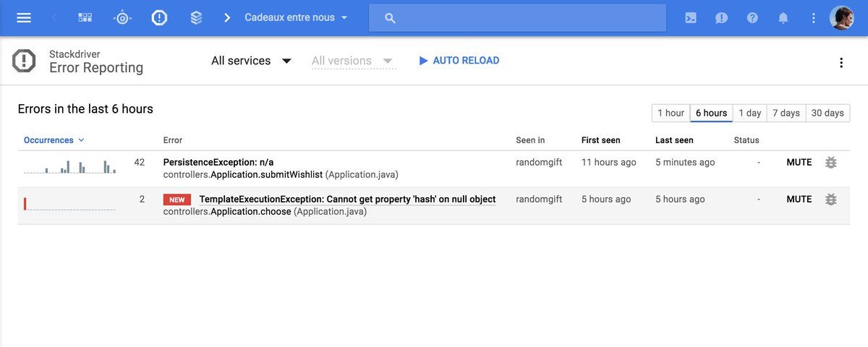Image resolution: width=868 pixels, height=347 pixels.
Task: Open the Cloud Shell terminal icon
Action: pyautogui.click(x=691, y=17)
